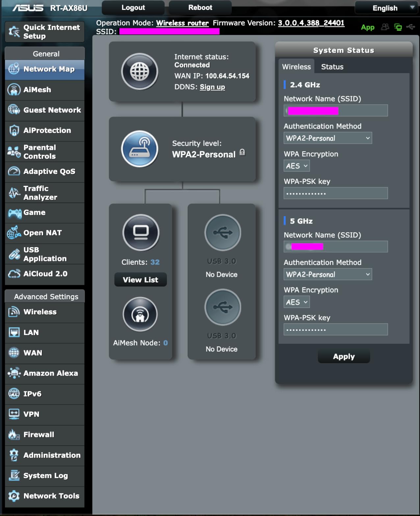Click the 5 GHz Network Name SSID field
The width and height of the screenshot is (420, 516).
point(336,247)
